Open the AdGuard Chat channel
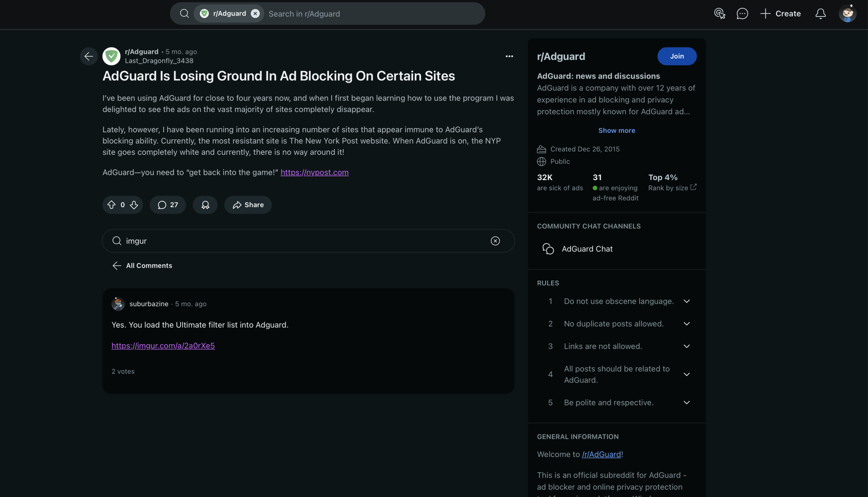Image resolution: width=868 pixels, height=497 pixels. [617, 249]
